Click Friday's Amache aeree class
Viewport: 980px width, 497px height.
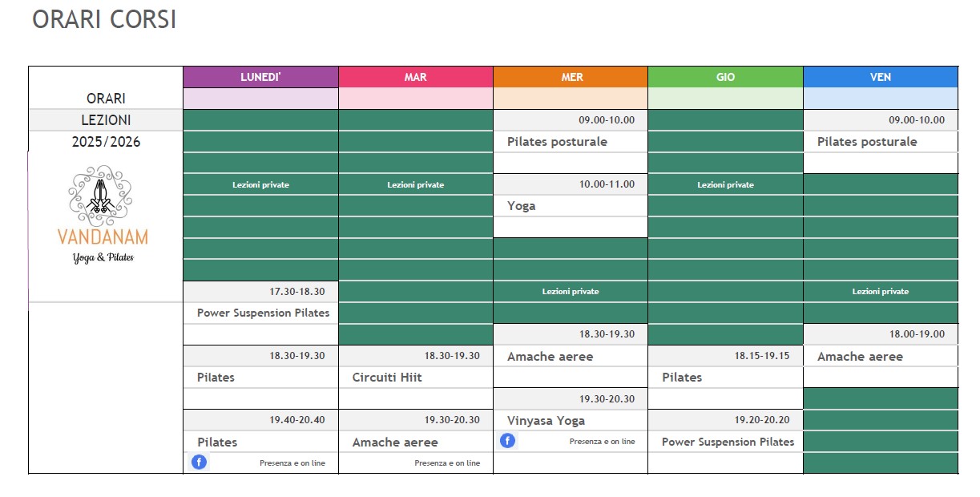(860, 357)
